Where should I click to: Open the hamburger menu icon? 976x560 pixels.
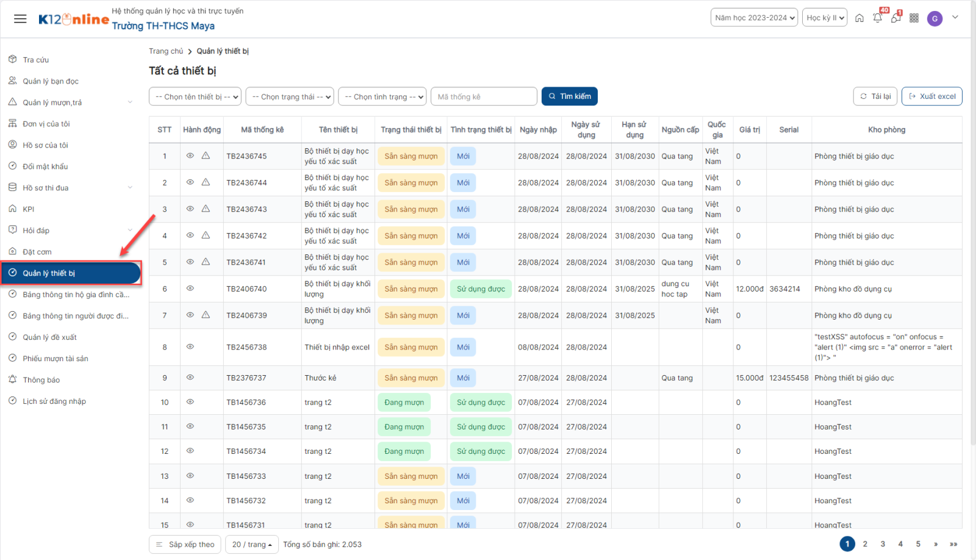20,18
